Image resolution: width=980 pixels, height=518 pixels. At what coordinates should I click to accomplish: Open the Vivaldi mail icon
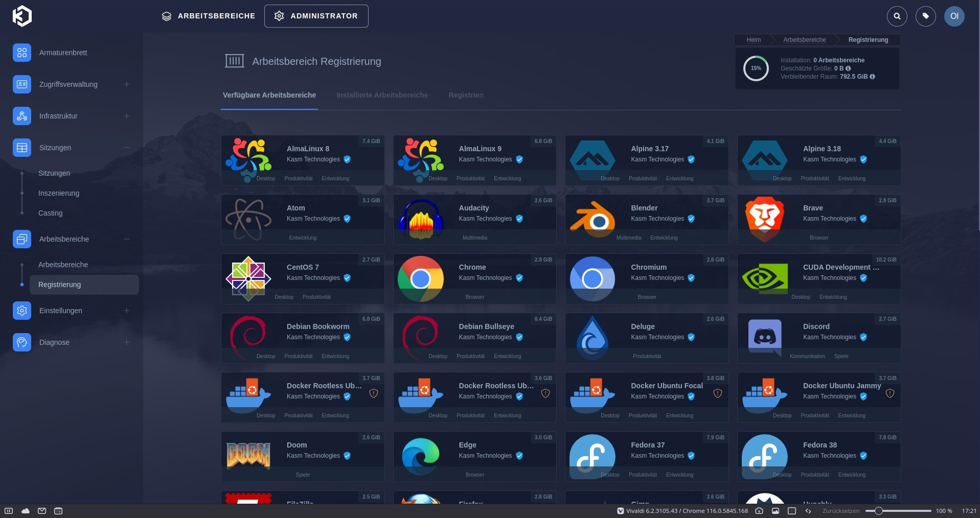pyautogui.click(x=42, y=511)
